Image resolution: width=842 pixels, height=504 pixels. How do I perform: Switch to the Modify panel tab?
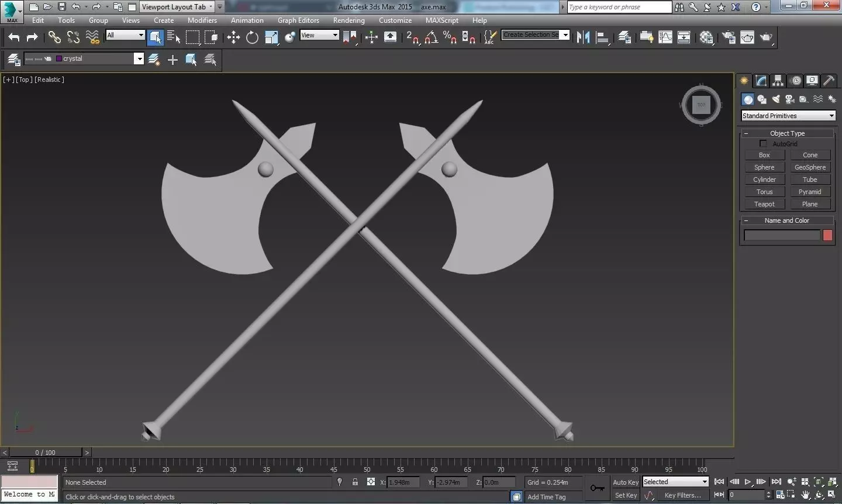click(x=761, y=81)
